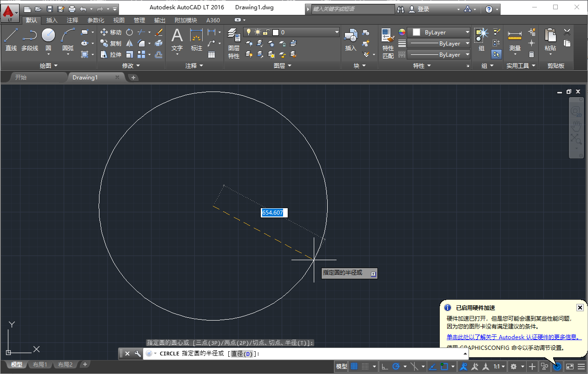Click the color wheel object color icon

click(x=402, y=32)
